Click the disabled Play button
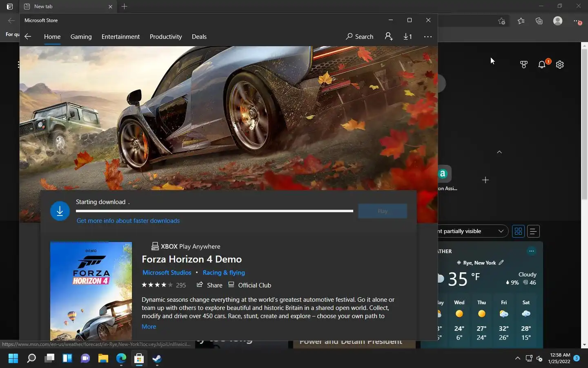The height and width of the screenshot is (368, 588). pos(383,211)
